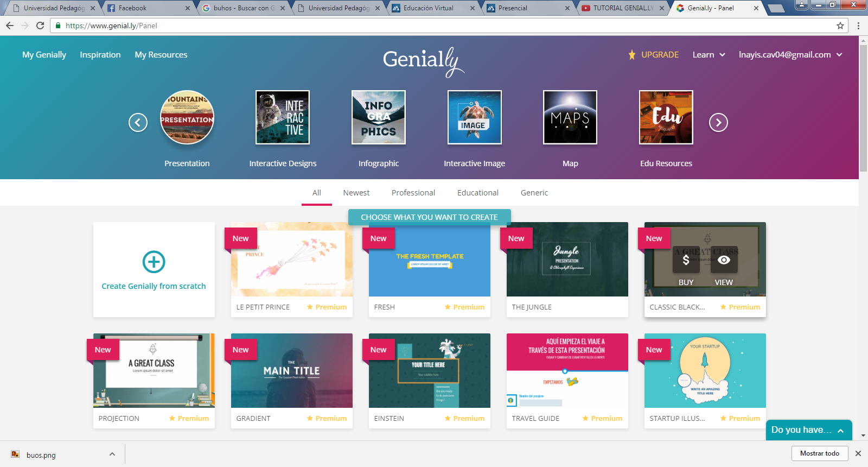This screenshot has height=467, width=868.
Task: Open the Projection template thumbnail
Action: coord(154,370)
